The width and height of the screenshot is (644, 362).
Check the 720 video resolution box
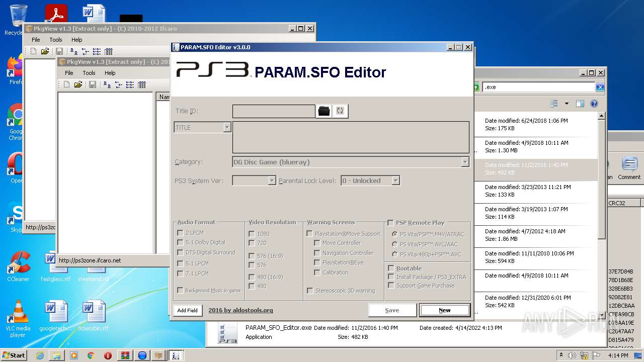252,243
